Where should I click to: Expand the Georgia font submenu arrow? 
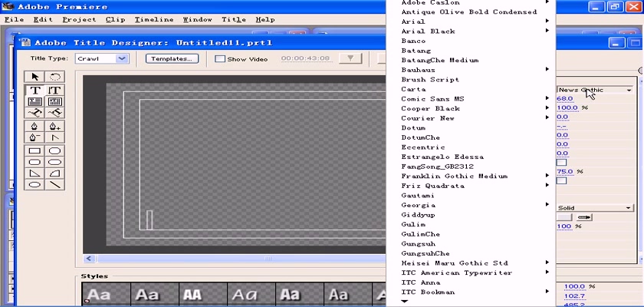(x=547, y=204)
